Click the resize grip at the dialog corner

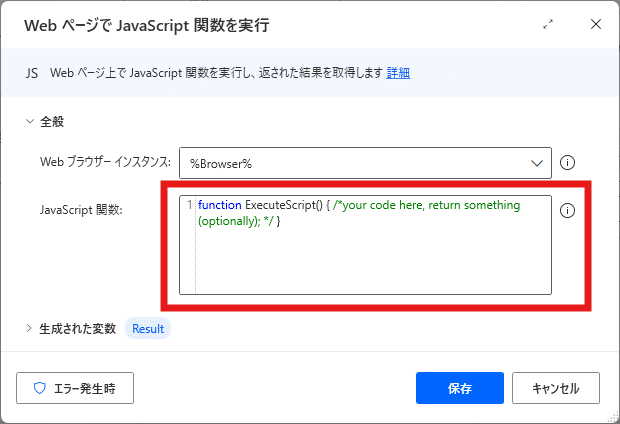pos(612,416)
